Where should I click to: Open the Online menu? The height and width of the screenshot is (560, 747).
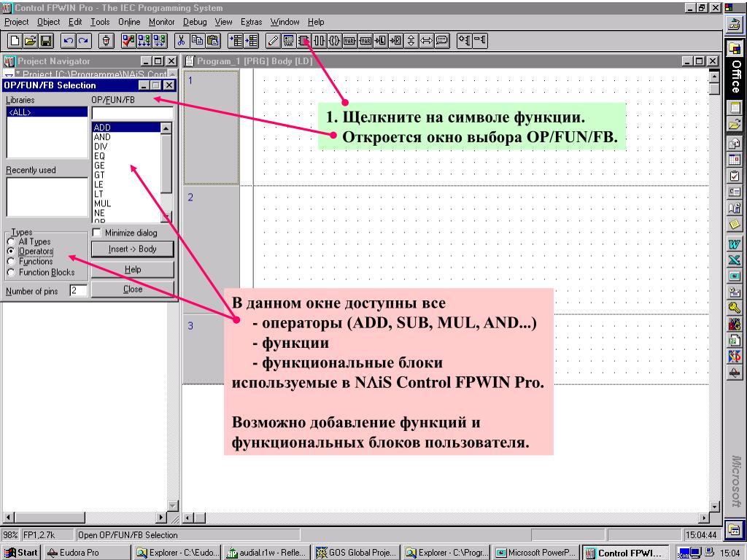click(129, 22)
